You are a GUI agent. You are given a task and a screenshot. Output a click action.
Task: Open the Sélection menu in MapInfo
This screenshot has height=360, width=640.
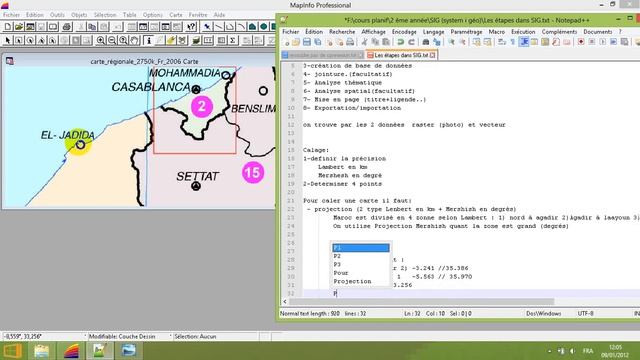point(105,15)
